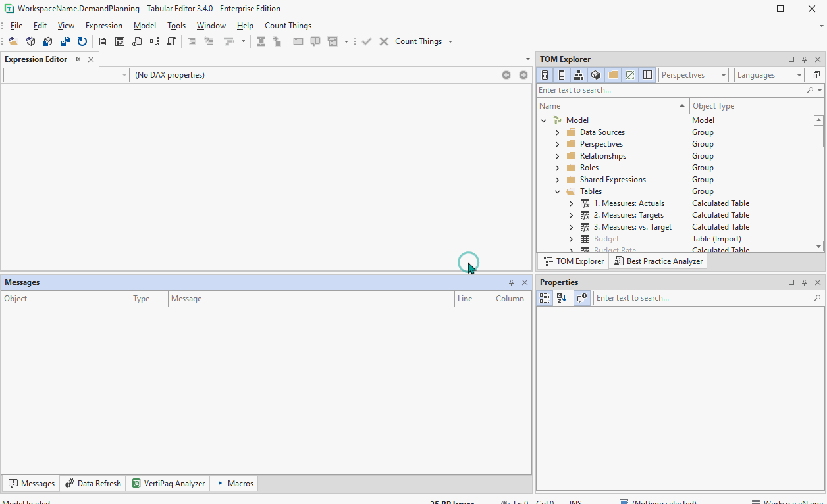
Task: Open the Languages dropdown
Action: point(769,75)
